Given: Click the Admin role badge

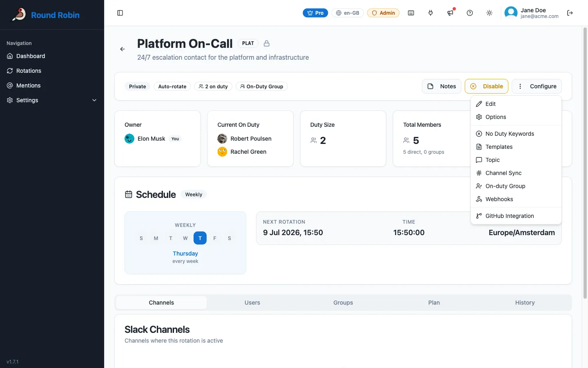Looking at the screenshot, I should [x=383, y=13].
